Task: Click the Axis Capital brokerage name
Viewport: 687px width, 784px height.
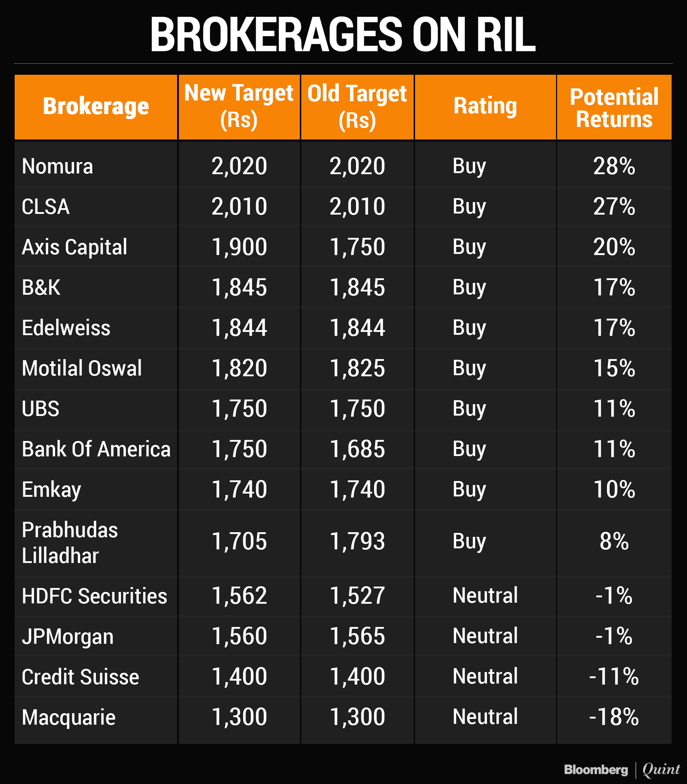Action: point(74,247)
